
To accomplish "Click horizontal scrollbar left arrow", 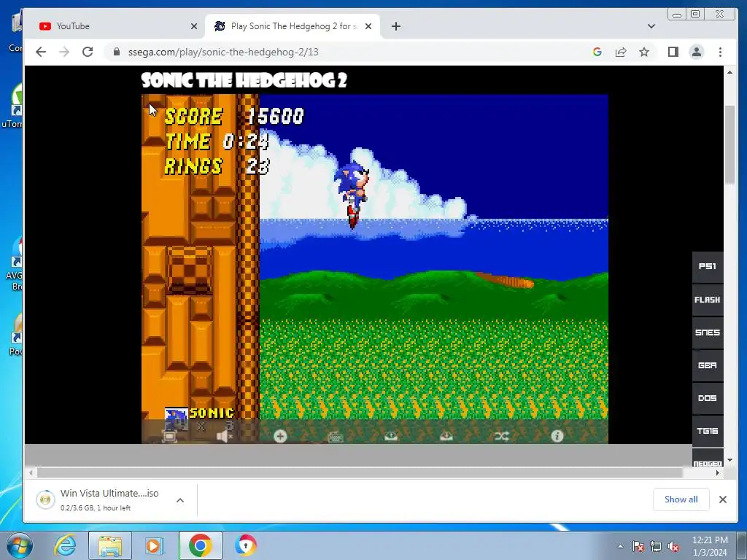I will tap(31, 472).
